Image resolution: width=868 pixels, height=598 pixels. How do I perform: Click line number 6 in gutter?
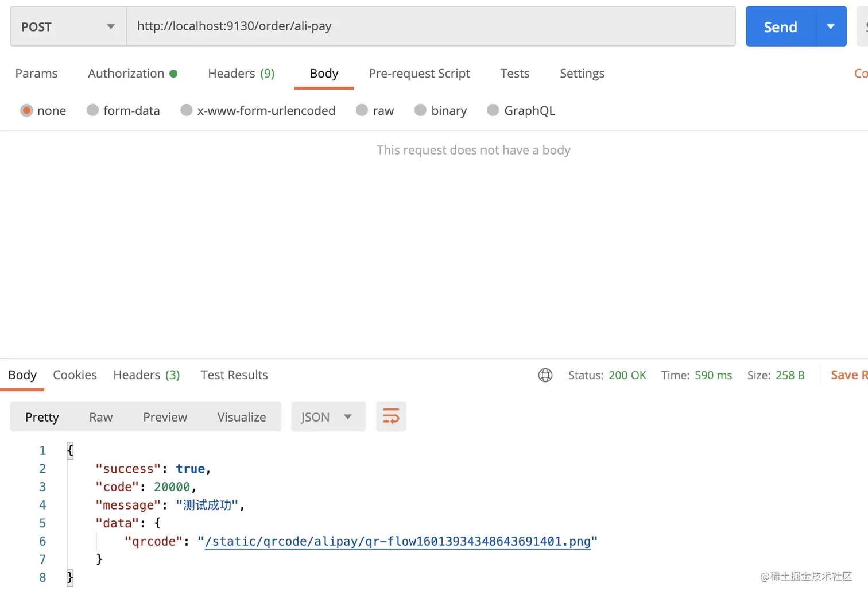pyautogui.click(x=42, y=542)
